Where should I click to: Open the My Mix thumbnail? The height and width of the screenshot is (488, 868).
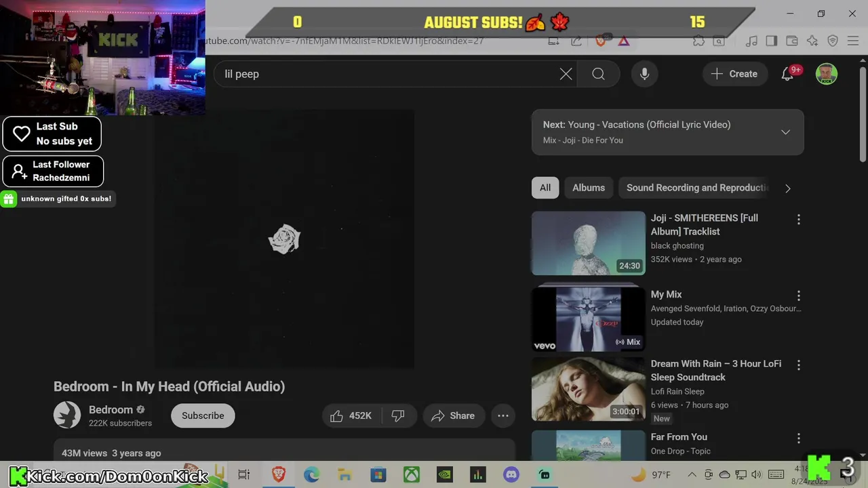589,319
